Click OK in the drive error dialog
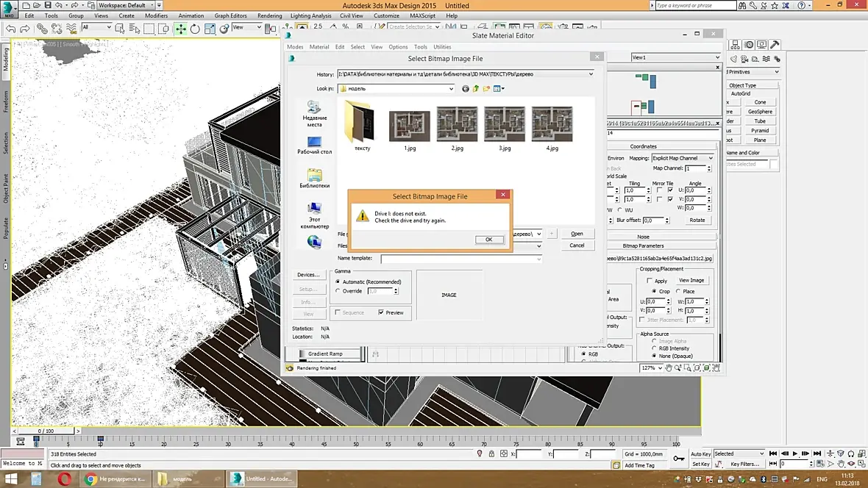868x488 pixels. tap(488, 240)
